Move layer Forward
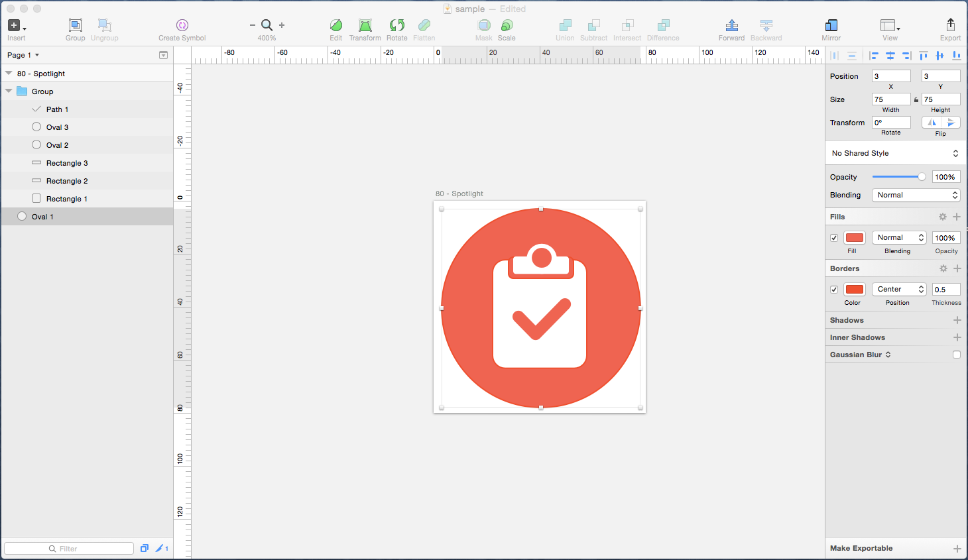968x560 pixels. 732,25
